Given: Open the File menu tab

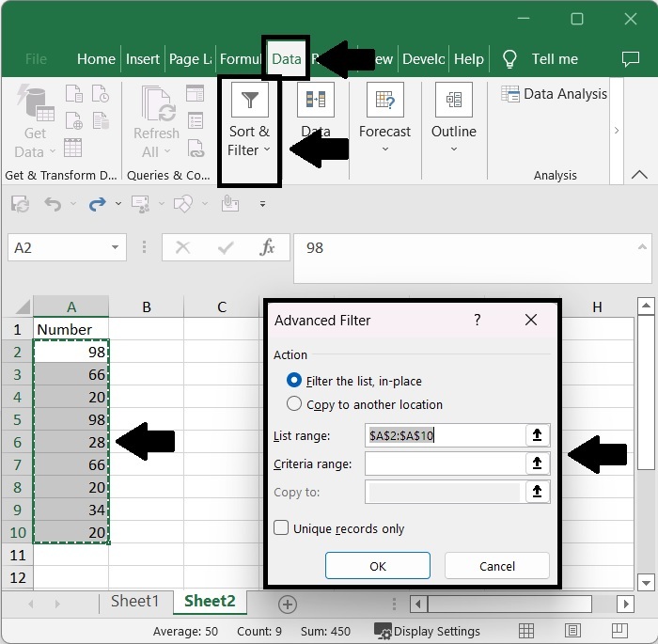Looking at the screenshot, I should [x=36, y=59].
